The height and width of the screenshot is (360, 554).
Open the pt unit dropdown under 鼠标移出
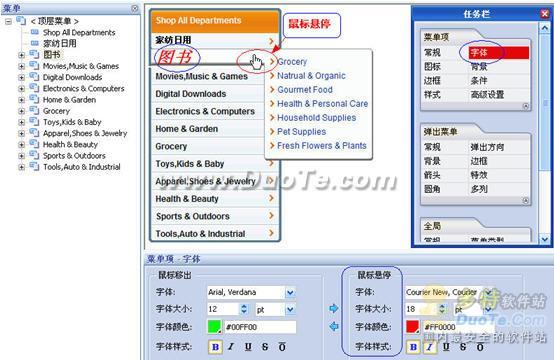290,309
